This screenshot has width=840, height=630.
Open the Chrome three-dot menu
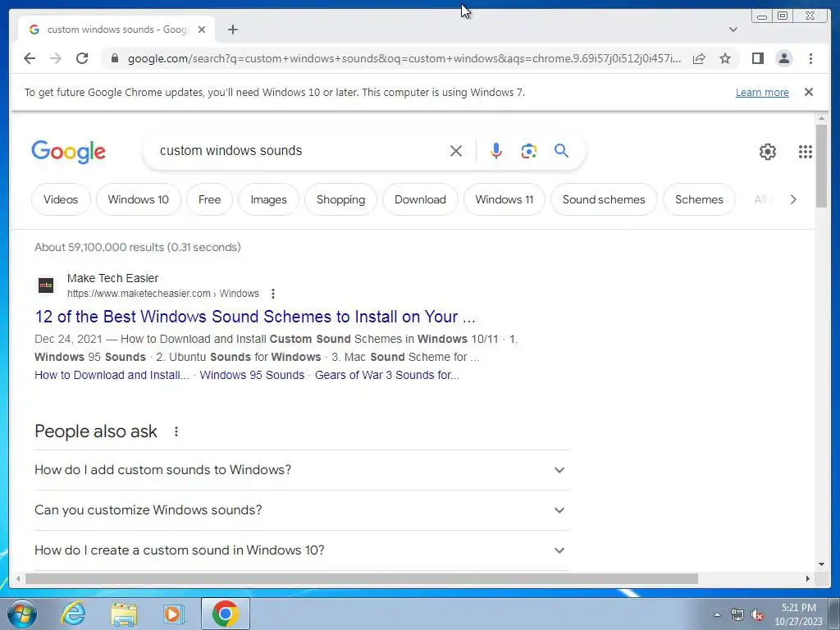(810, 58)
